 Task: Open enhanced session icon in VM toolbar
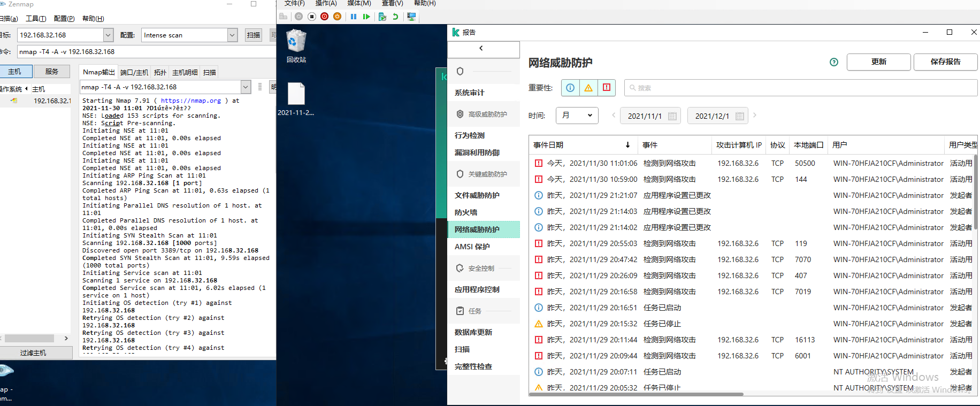[411, 17]
